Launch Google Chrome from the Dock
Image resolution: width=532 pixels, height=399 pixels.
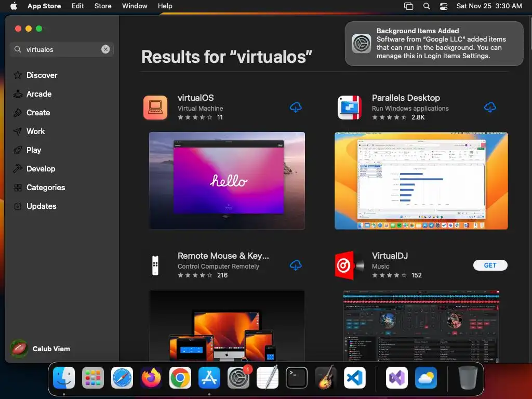coord(180,378)
